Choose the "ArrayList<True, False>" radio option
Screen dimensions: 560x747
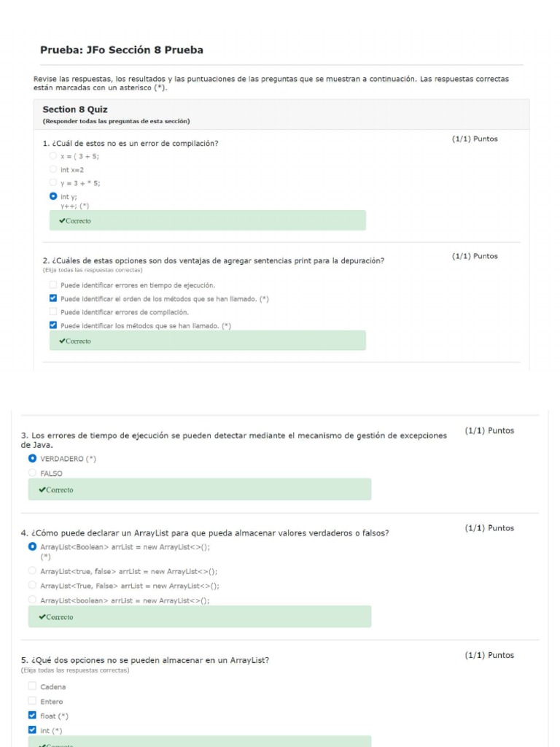32,585
